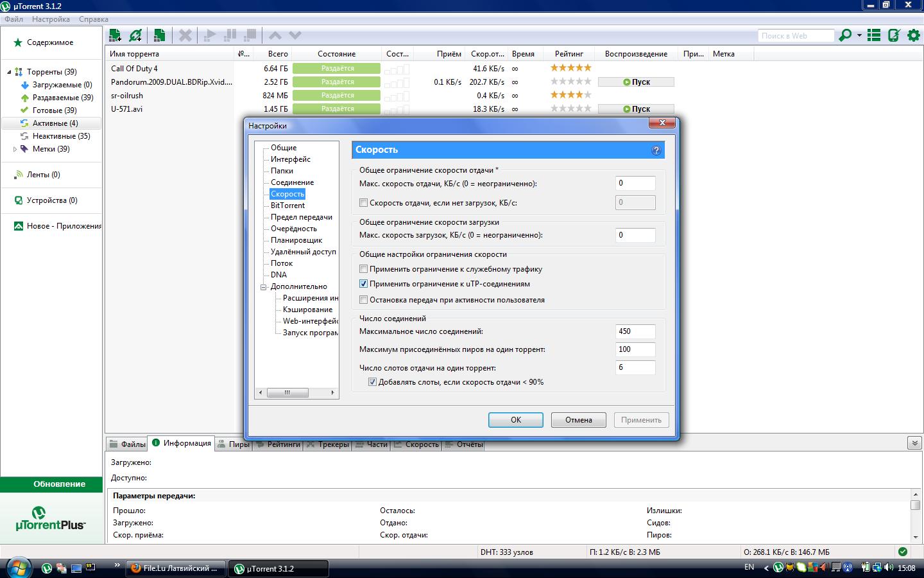Click the Stop torrent toolbar icon

point(251,35)
